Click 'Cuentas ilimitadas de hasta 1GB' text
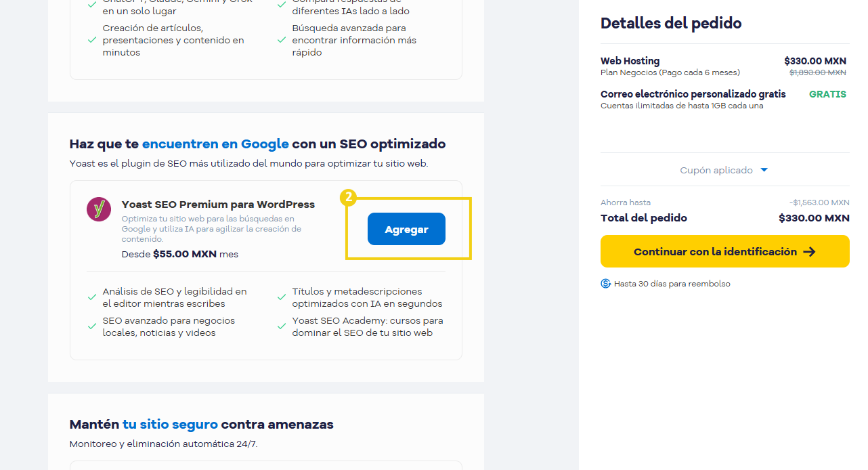 (682, 106)
